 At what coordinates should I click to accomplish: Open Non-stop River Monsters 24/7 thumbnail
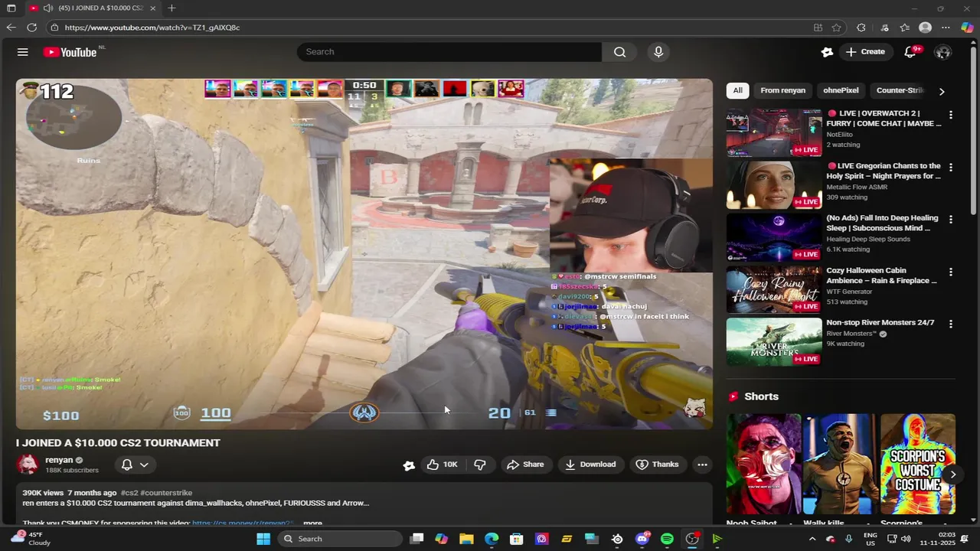pos(774,341)
